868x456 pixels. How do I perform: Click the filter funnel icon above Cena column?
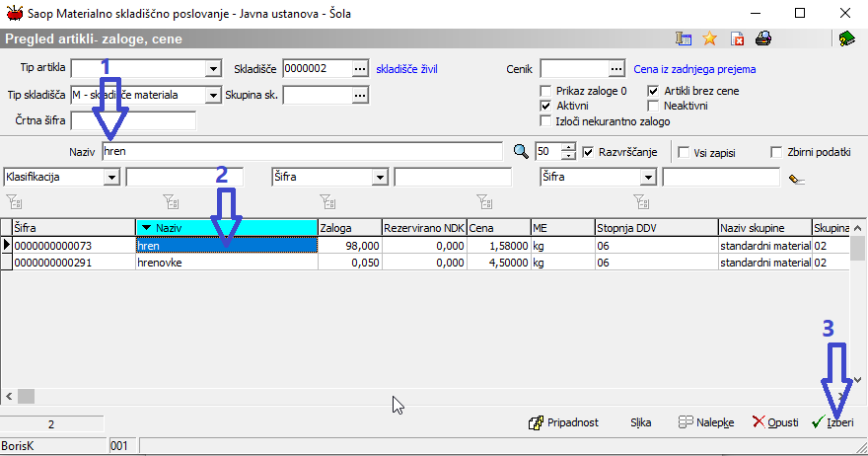click(484, 201)
